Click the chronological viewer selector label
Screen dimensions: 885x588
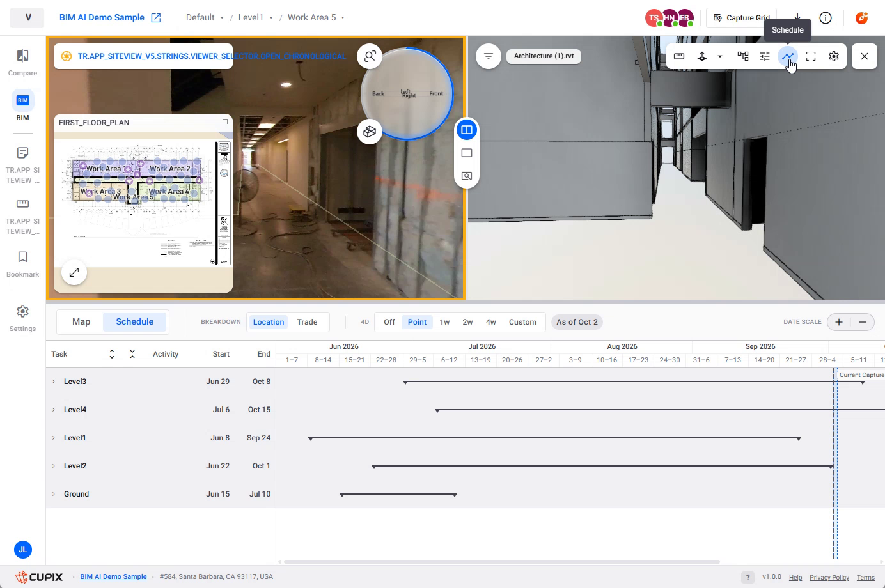[211, 56]
